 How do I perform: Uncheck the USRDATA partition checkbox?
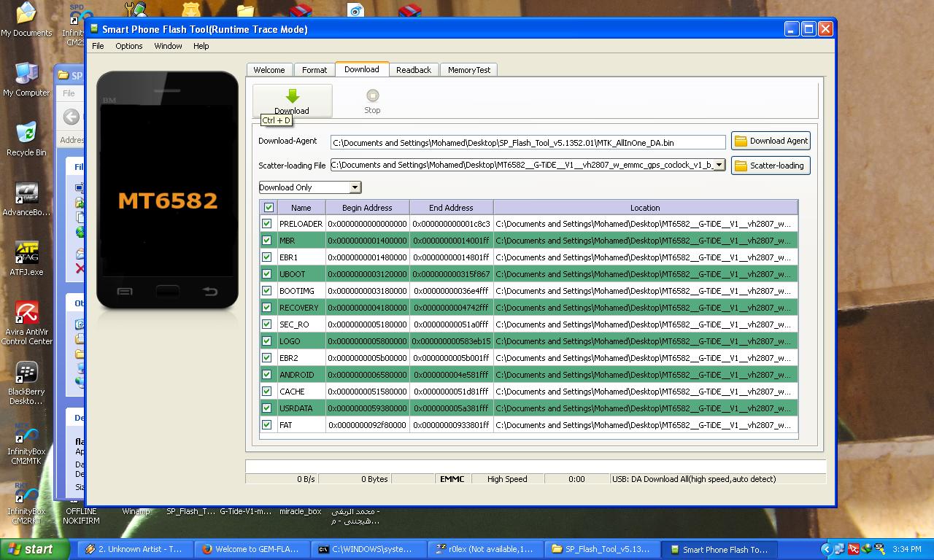click(x=267, y=408)
